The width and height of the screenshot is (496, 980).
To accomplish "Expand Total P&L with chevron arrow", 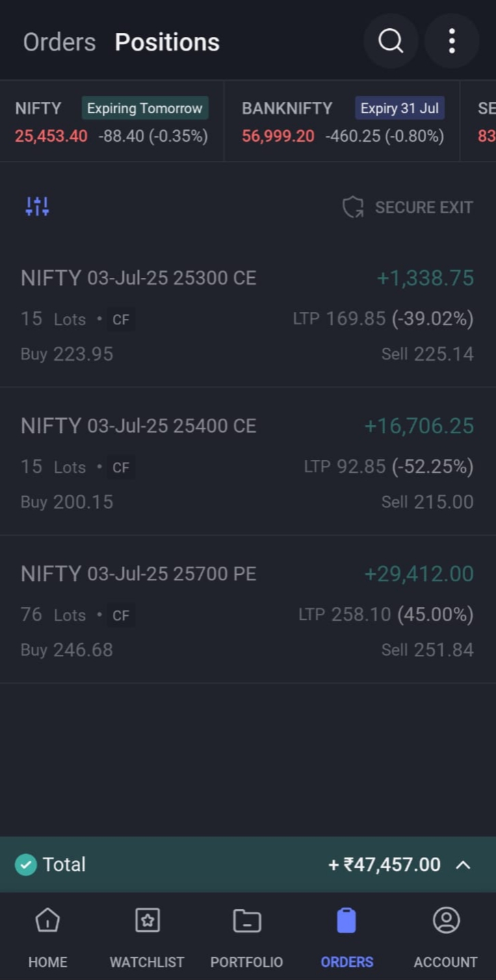I will click(463, 864).
